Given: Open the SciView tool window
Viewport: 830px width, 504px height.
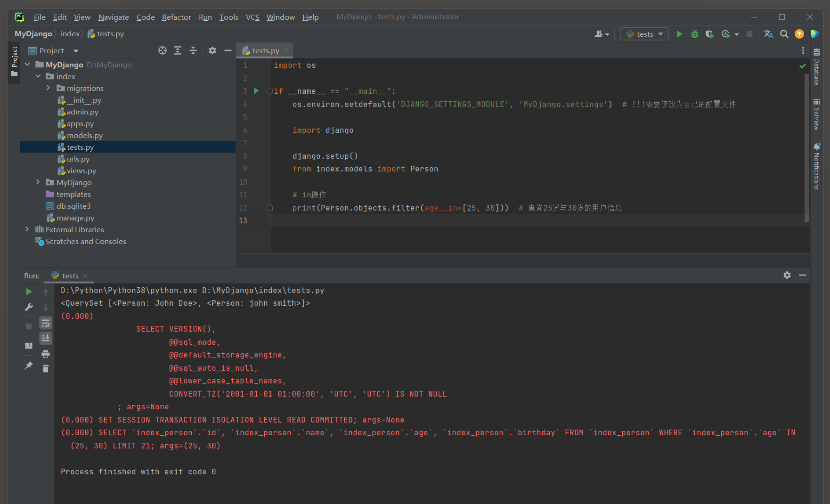Looking at the screenshot, I should [x=817, y=114].
